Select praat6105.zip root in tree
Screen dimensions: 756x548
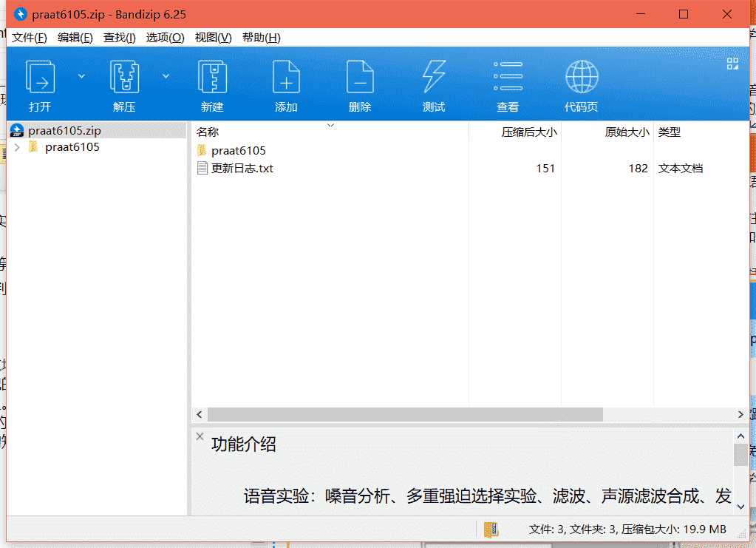98,130
